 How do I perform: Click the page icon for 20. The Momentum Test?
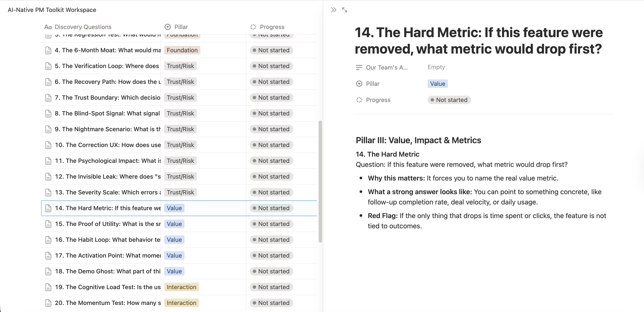(48, 303)
